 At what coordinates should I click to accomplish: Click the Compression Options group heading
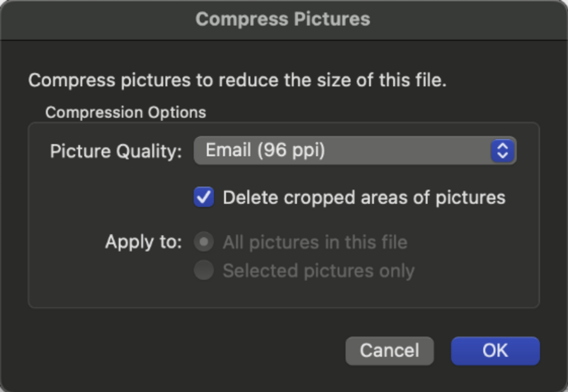[125, 113]
